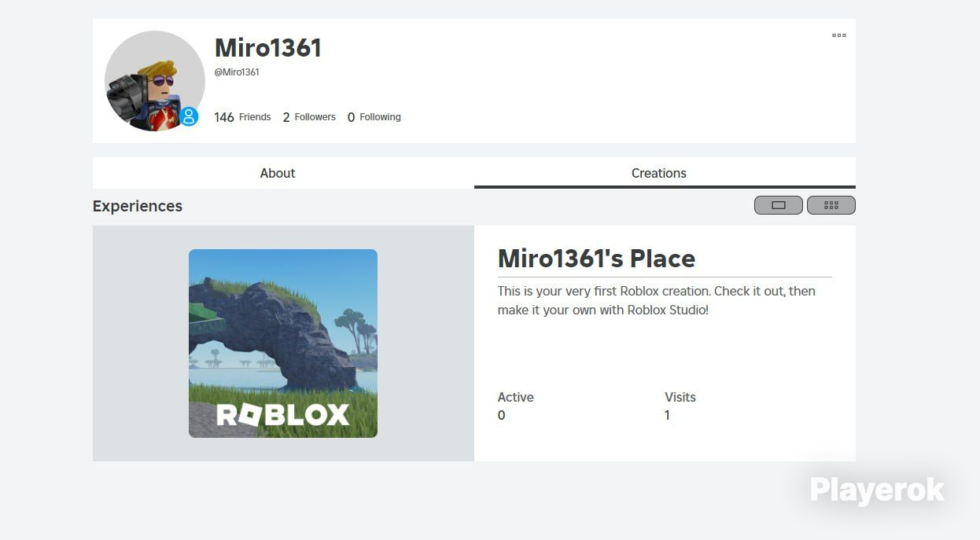Switch to grid view of experiences
Screen dimensions: 980x540
pos(831,205)
